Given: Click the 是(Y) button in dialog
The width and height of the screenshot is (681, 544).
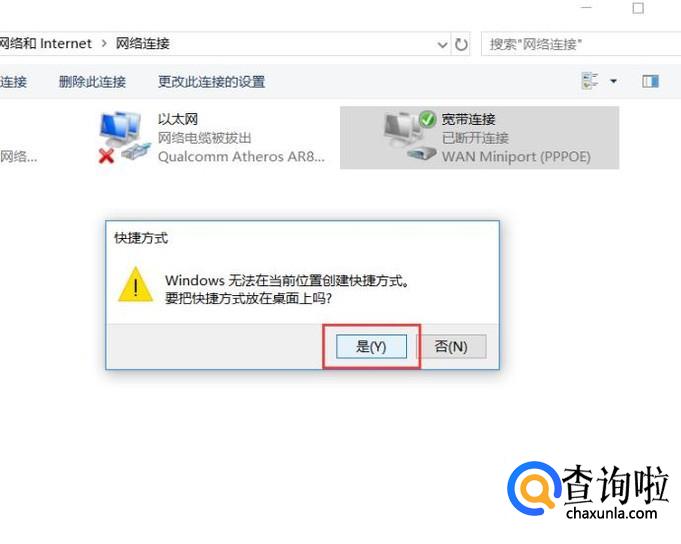Looking at the screenshot, I should click(x=371, y=346).
